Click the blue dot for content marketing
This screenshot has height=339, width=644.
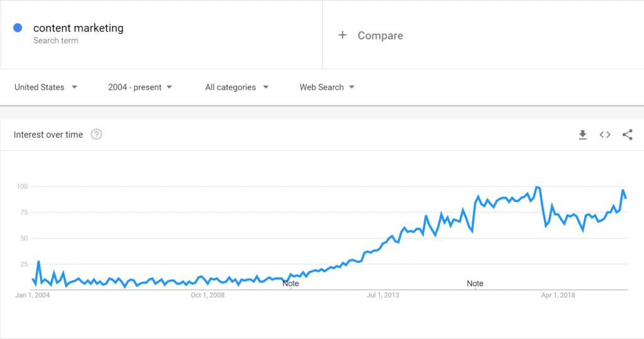point(18,28)
